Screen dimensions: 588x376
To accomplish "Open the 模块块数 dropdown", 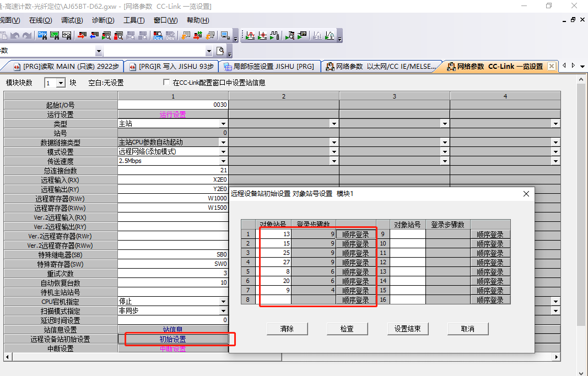I will click(x=61, y=83).
